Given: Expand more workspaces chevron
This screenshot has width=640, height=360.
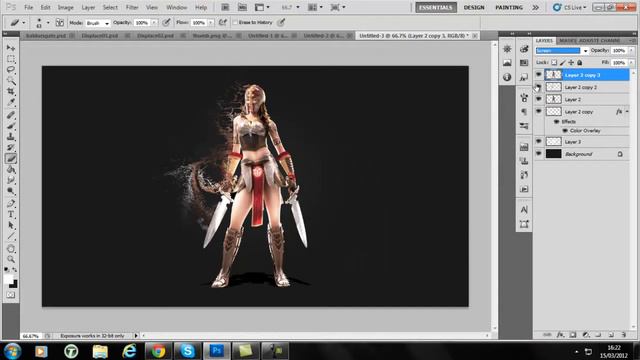Looking at the screenshot, I should [535, 7].
